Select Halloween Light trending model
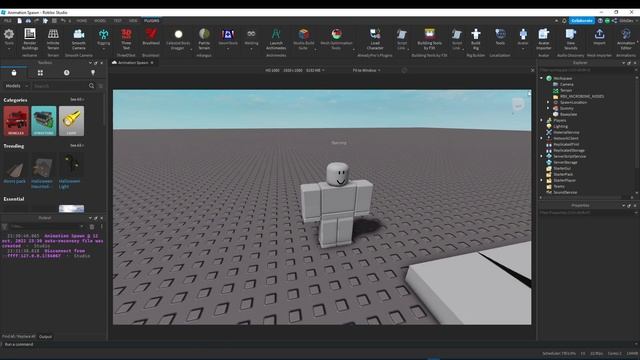Screen dimensions: 640x360 [x=70, y=171]
